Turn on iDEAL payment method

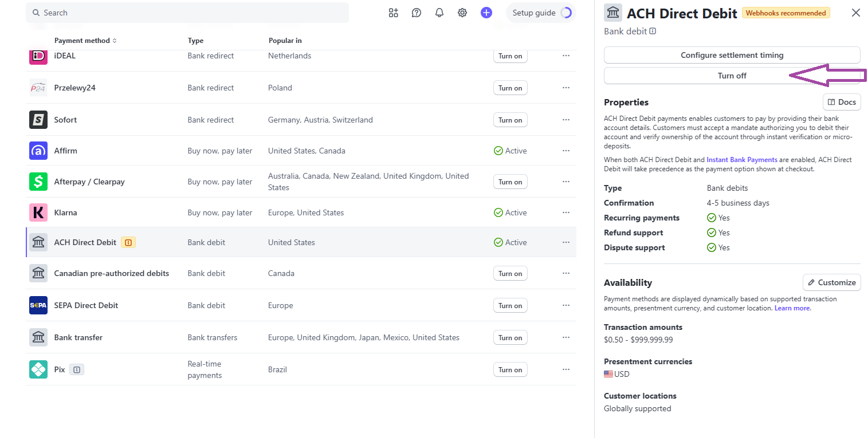510,56
